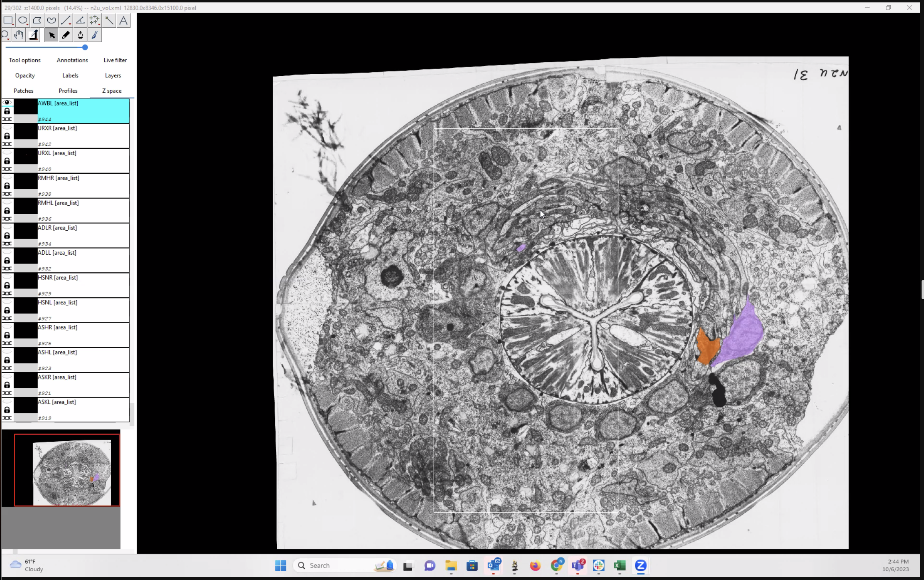Screen dimensions: 924x580
Task: Select the Text tool
Action: [x=124, y=20]
